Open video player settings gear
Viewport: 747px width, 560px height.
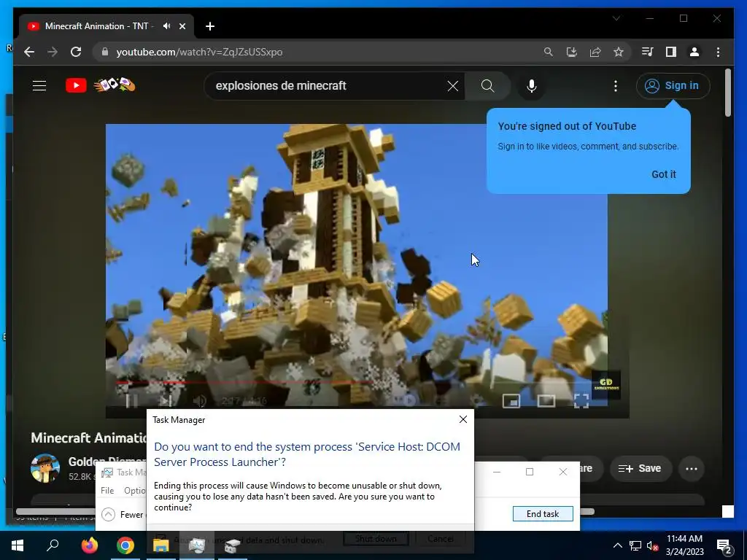coord(476,401)
